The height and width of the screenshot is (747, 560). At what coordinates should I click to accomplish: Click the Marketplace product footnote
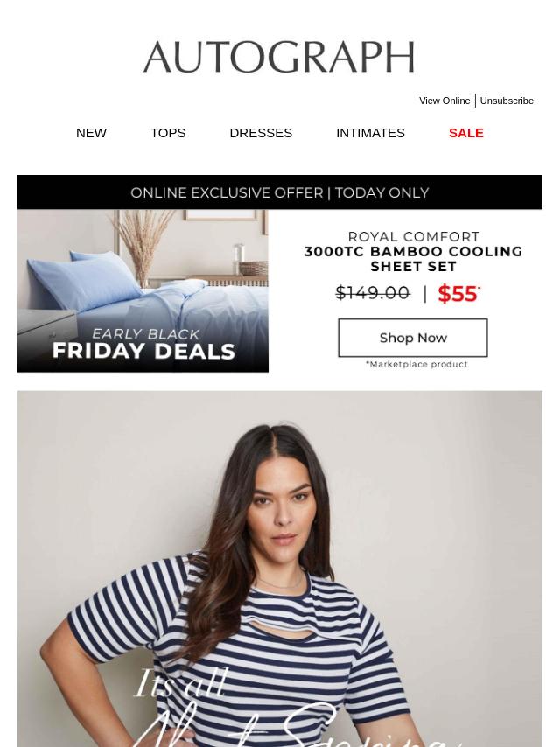(x=416, y=365)
